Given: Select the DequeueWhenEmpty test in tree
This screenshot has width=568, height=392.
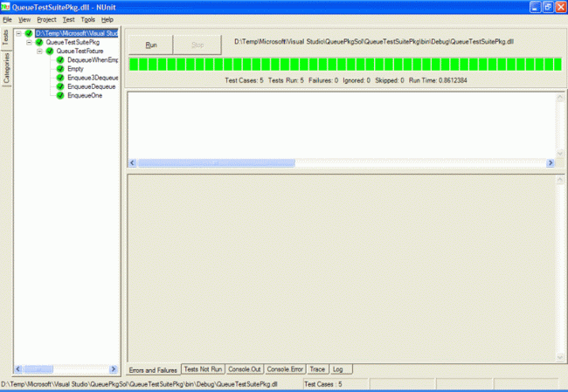Looking at the screenshot, I should click(x=93, y=59).
